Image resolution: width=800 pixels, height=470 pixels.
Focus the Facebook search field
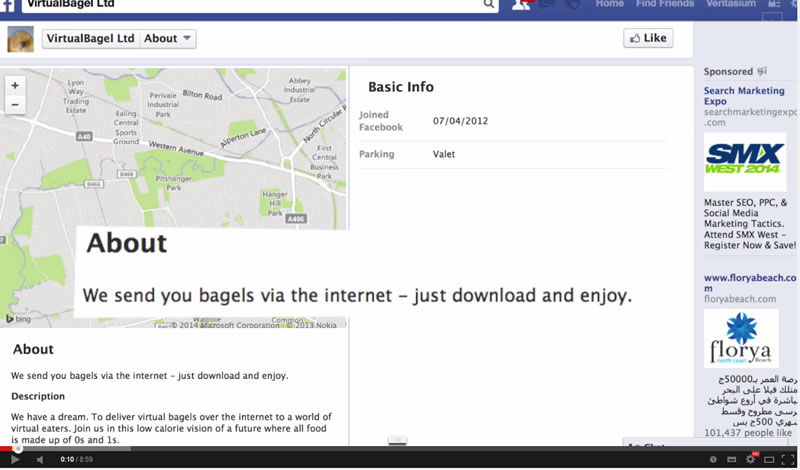click(x=253, y=5)
